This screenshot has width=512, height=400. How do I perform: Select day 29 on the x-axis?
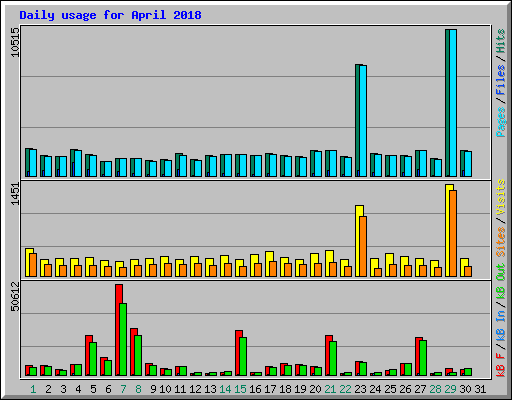pos(450,389)
